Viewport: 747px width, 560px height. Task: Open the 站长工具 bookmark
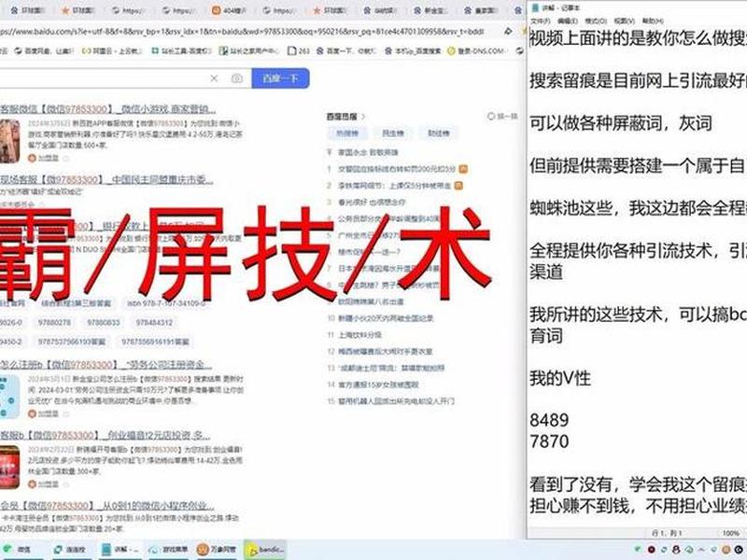181,50
